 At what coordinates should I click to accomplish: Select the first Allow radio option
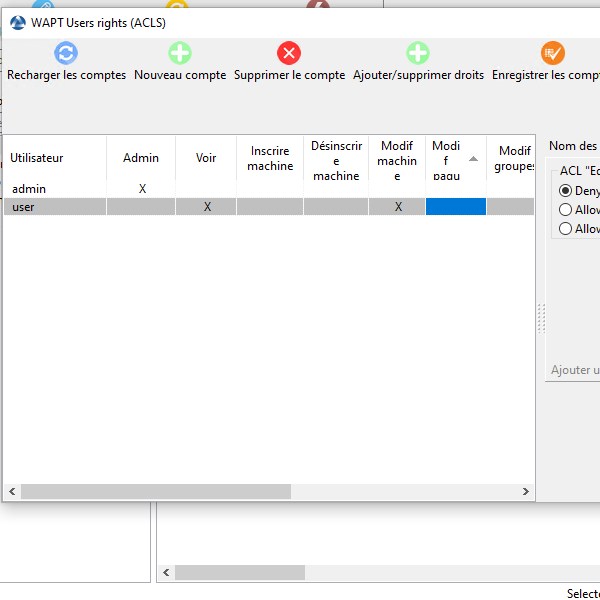coord(565,210)
